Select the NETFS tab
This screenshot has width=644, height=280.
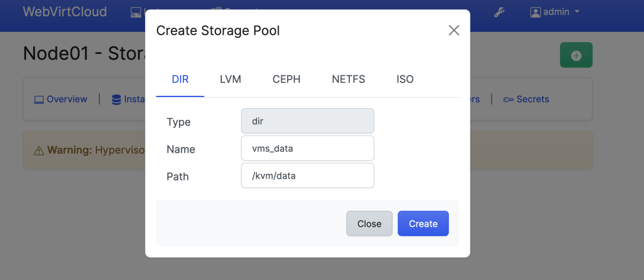tap(348, 79)
